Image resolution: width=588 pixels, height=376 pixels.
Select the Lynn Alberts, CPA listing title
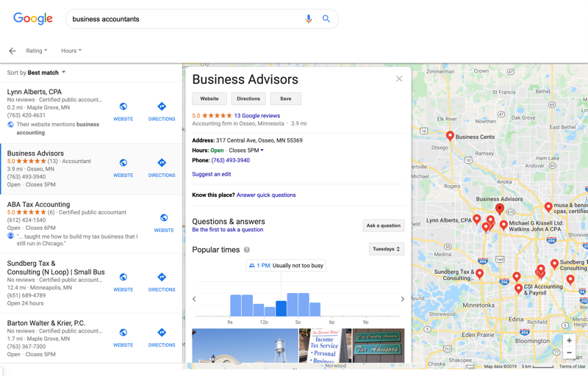[x=34, y=92]
